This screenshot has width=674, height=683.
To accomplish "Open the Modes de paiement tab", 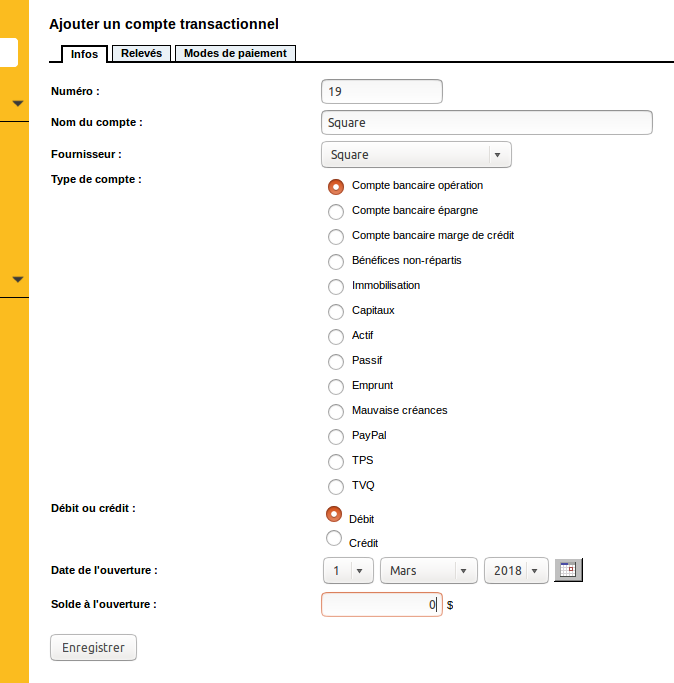I will (x=235, y=53).
